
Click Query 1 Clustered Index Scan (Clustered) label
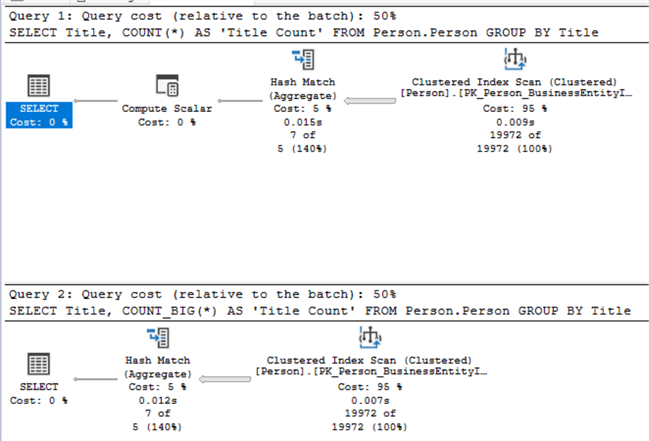(514, 82)
